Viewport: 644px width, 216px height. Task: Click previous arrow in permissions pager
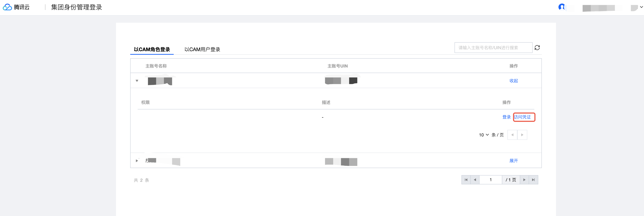coord(512,135)
